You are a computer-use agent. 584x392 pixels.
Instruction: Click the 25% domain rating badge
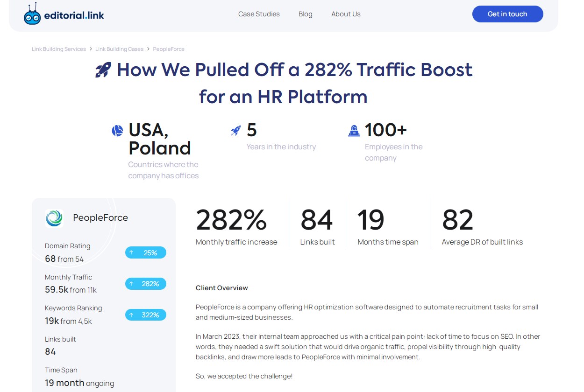point(146,253)
